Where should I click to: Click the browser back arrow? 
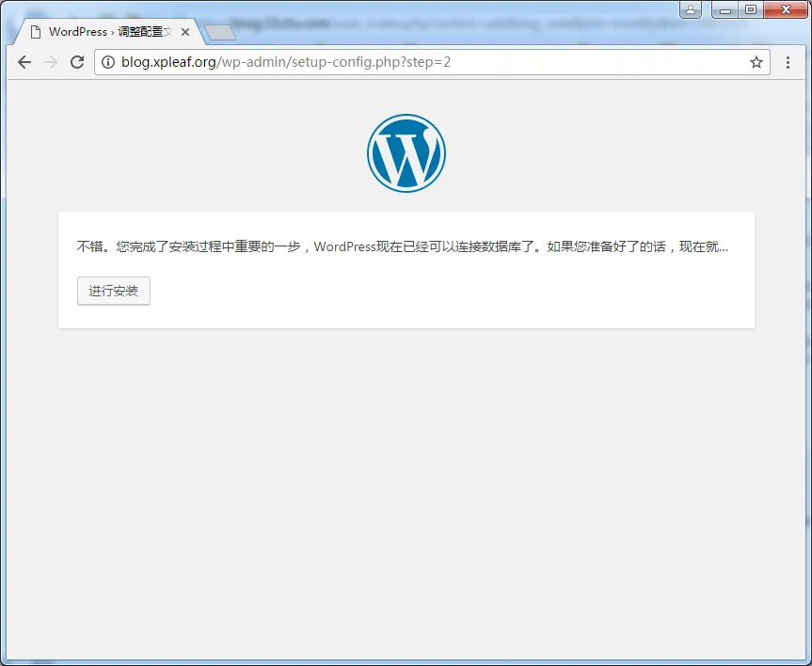pos(24,62)
